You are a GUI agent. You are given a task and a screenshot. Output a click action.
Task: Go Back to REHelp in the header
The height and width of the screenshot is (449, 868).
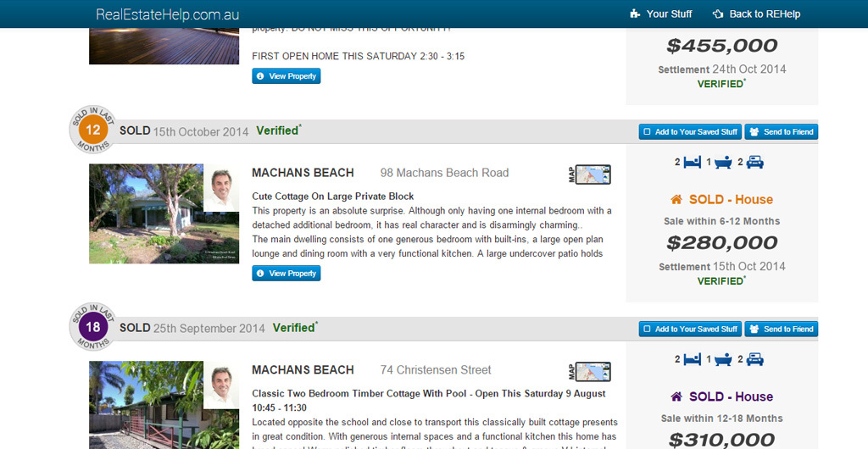(x=756, y=14)
